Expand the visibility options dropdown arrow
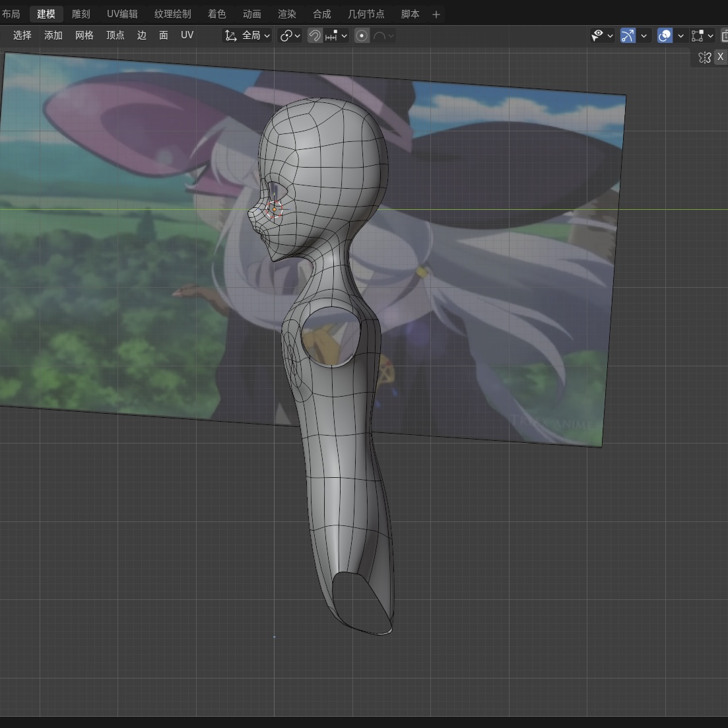Viewport: 728px width, 728px height. pyautogui.click(x=611, y=36)
